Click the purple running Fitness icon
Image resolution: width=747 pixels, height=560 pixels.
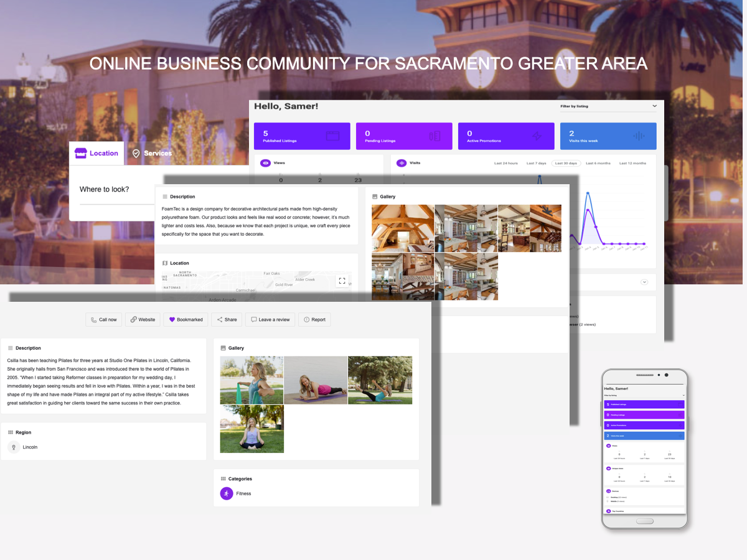227,493
